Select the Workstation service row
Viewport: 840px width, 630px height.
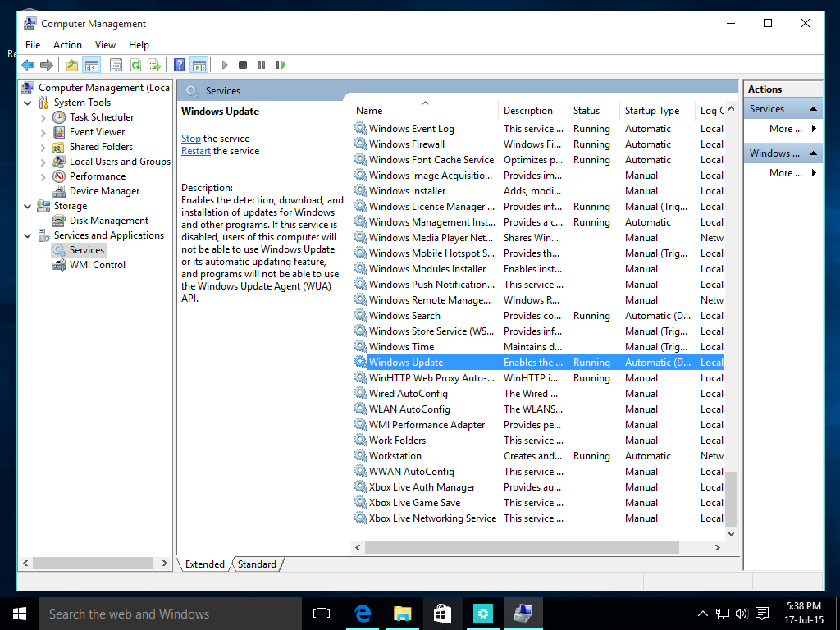click(x=538, y=456)
